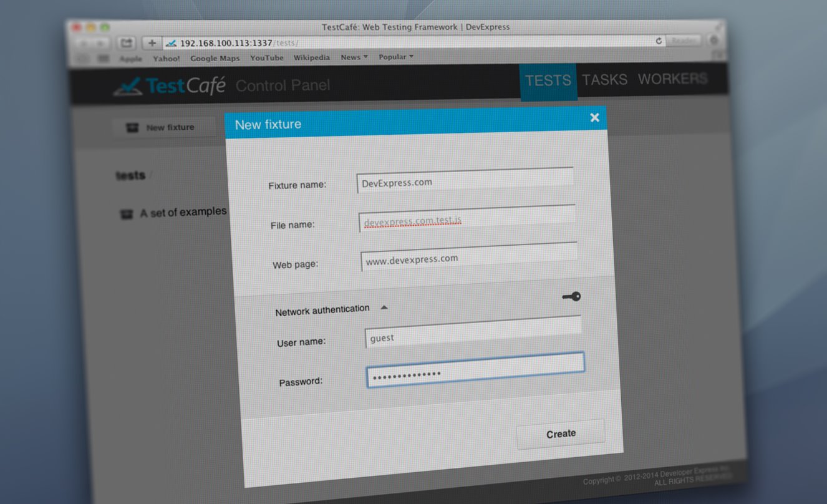Open the Google Maps bookmark
The width and height of the screenshot is (827, 504).
pos(215,58)
